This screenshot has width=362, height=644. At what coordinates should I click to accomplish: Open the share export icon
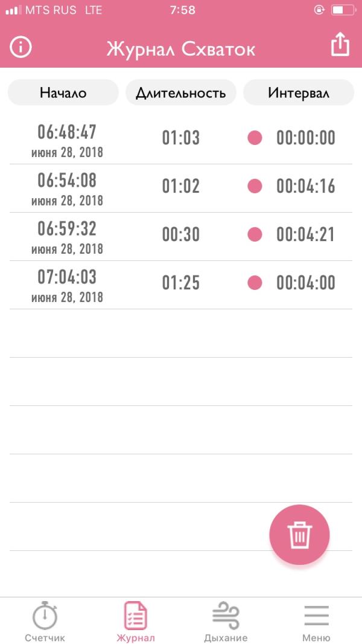coord(340,44)
